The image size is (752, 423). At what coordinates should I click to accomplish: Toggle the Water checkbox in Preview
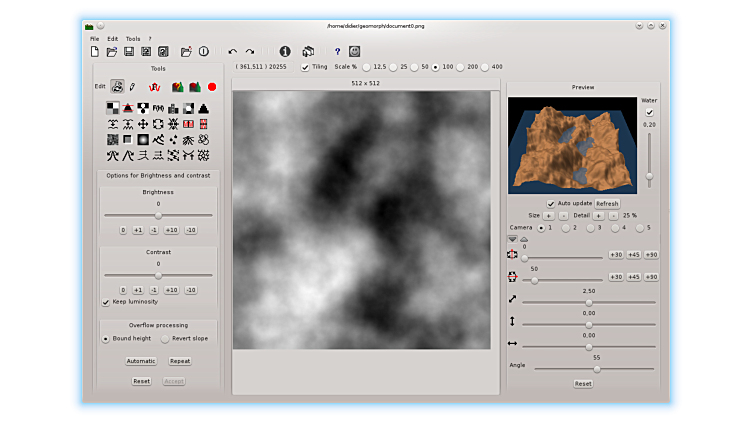pyautogui.click(x=649, y=113)
